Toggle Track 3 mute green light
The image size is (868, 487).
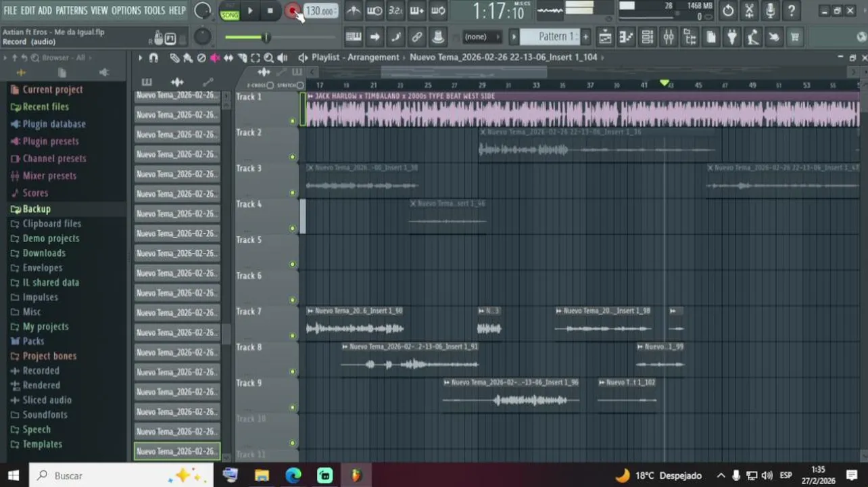click(x=293, y=193)
